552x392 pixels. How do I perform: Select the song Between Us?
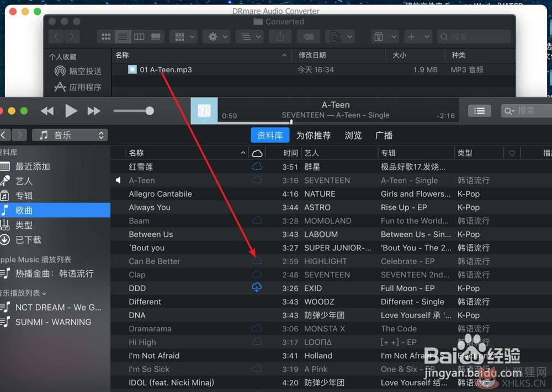tap(151, 234)
